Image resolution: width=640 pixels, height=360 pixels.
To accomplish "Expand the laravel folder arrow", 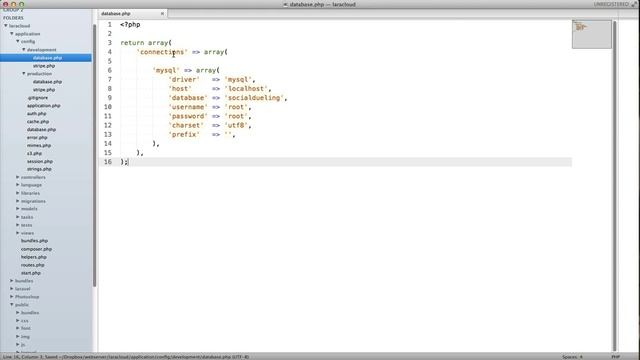I will (12, 289).
